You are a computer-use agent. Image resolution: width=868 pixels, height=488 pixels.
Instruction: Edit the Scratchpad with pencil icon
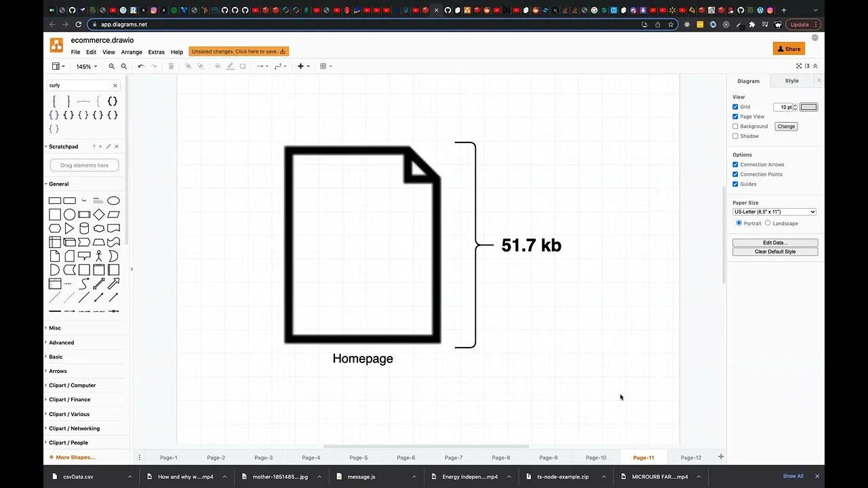[108, 146]
